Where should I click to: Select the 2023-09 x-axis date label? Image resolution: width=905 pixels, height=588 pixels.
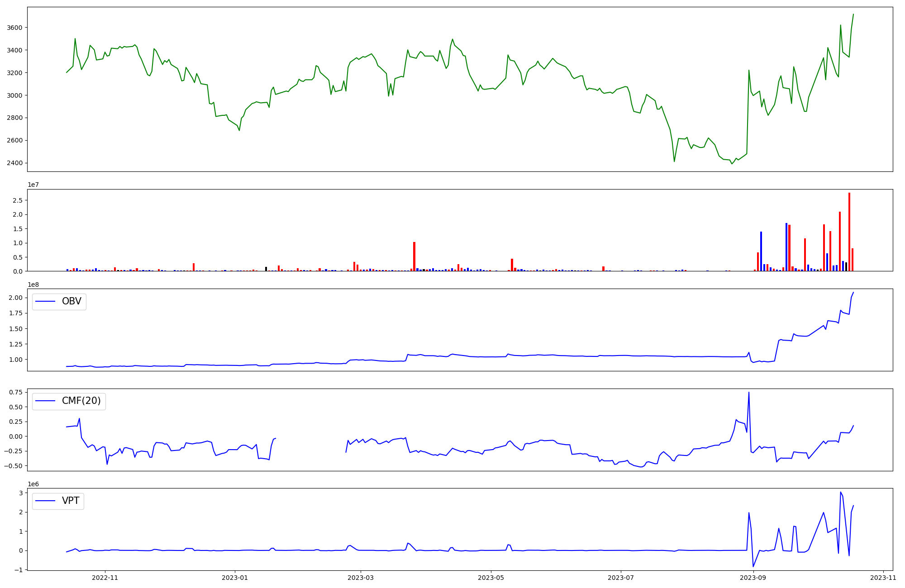pos(753,578)
